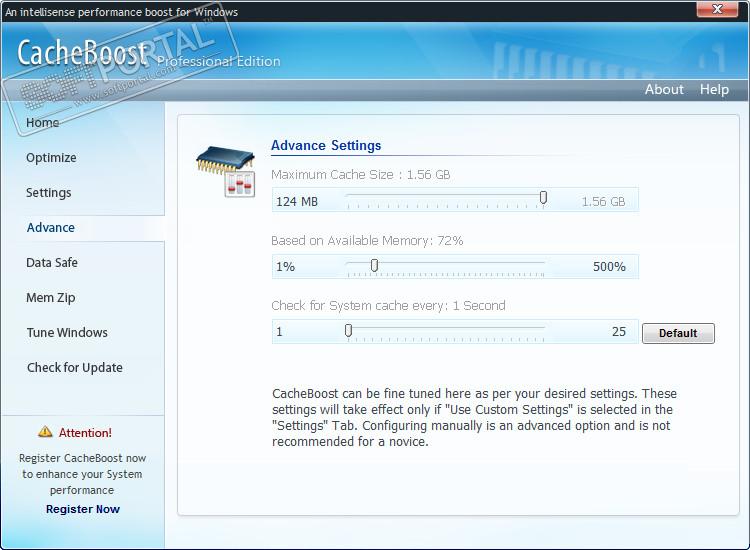Click the 'Maximum Cache Size : 1.56 GB' label
Viewport: 750px width, 550px height.
pos(361,175)
